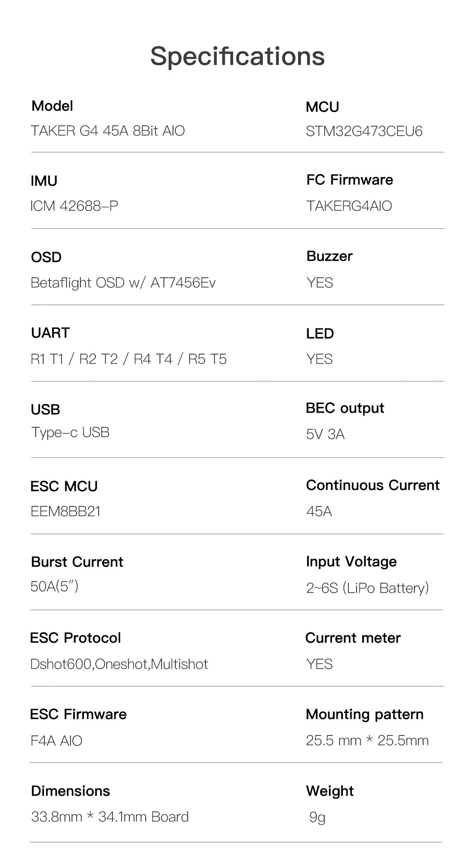
Task: Click the Dshot600,Oneshot,Multishot protocol text
Action: (x=119, y=664)
